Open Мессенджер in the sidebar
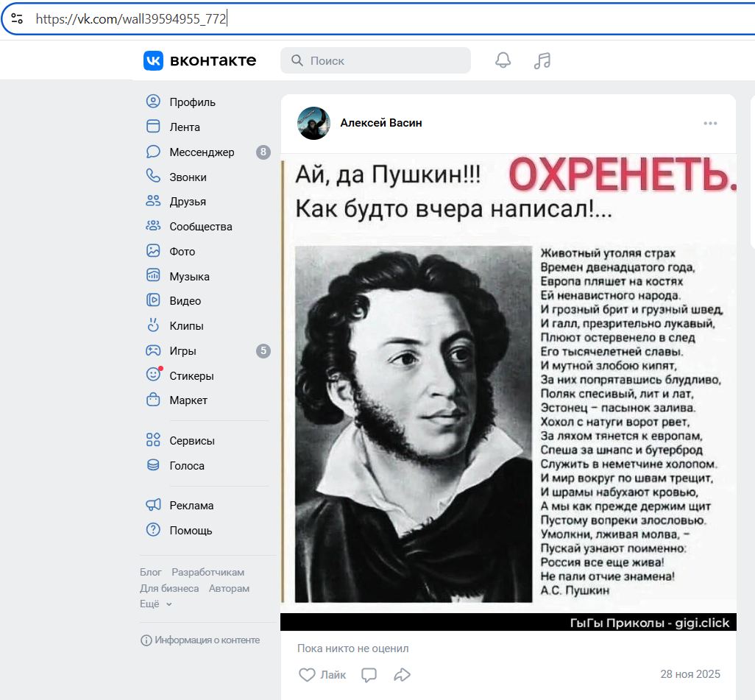The image size is (755, 700). point(202,152)
